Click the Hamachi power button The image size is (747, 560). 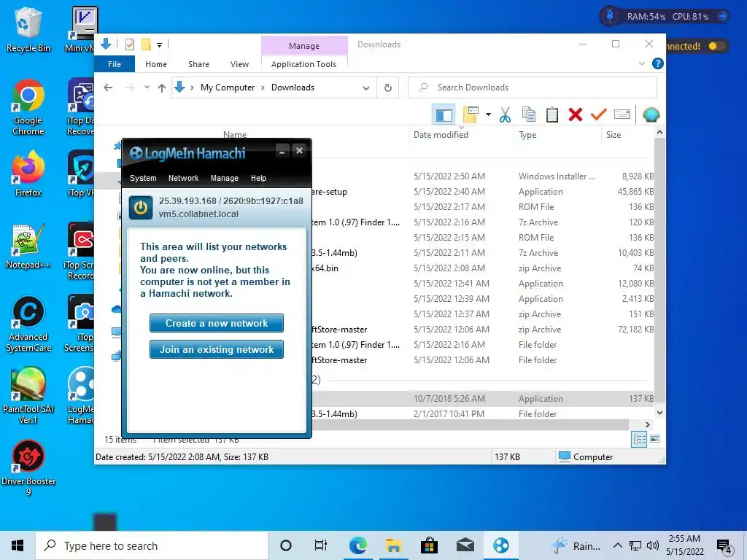point(141,208)
